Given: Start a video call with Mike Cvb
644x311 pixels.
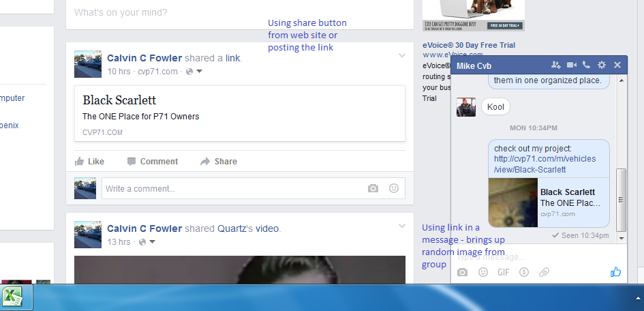Looking at the screenshot, I should point(572,65).
